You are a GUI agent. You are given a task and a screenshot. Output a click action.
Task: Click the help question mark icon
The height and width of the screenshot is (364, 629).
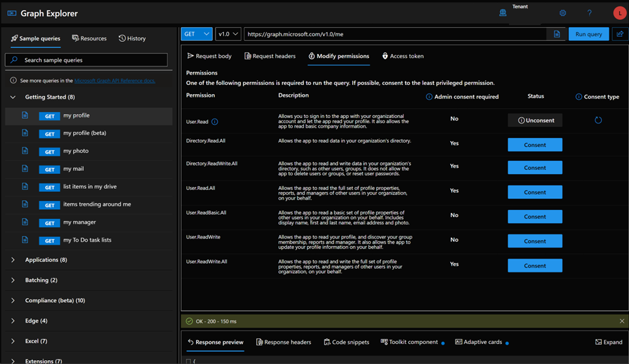click(x=589, y=13)
